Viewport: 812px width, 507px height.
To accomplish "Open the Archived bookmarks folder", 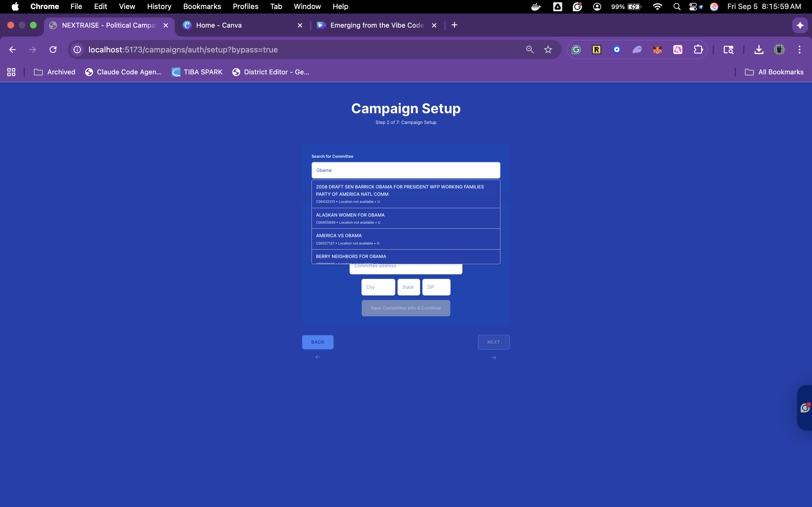I will [x=55, y=72].
